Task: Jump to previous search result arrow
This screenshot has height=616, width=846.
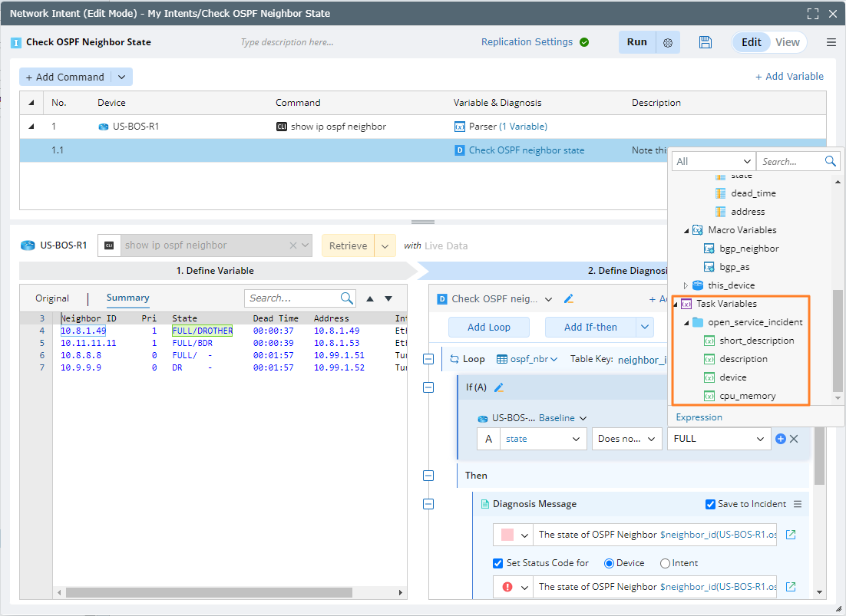Action: coord(370,298)
